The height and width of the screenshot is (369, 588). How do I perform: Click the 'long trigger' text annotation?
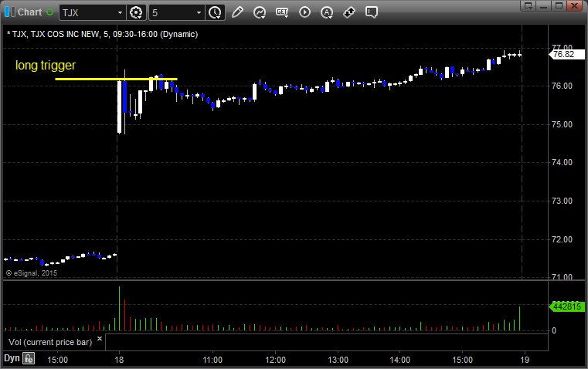46,66
